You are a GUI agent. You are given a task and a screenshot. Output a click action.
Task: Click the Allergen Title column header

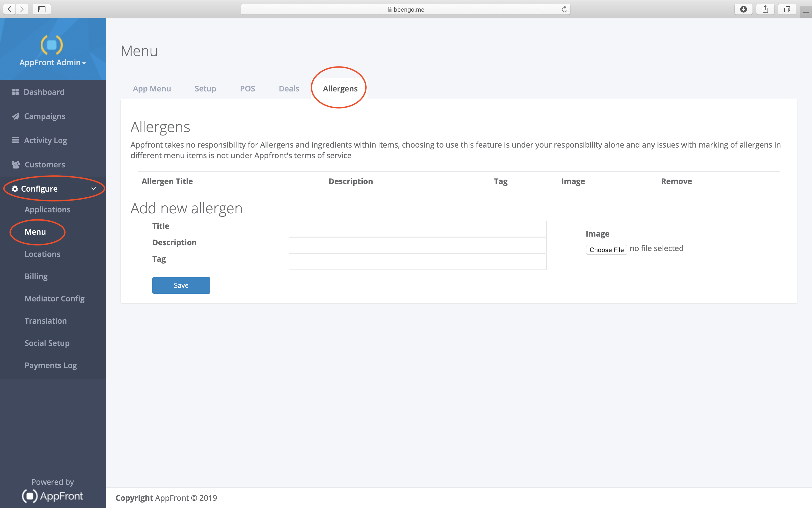pos(167,181)
